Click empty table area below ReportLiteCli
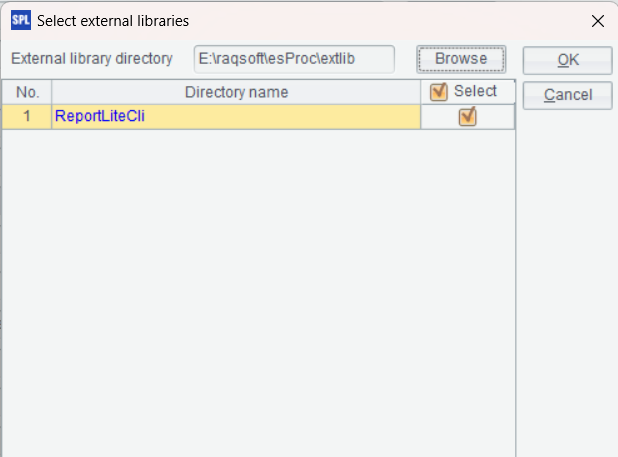Viewport: 618px width, 457px height. coord(236,280)
